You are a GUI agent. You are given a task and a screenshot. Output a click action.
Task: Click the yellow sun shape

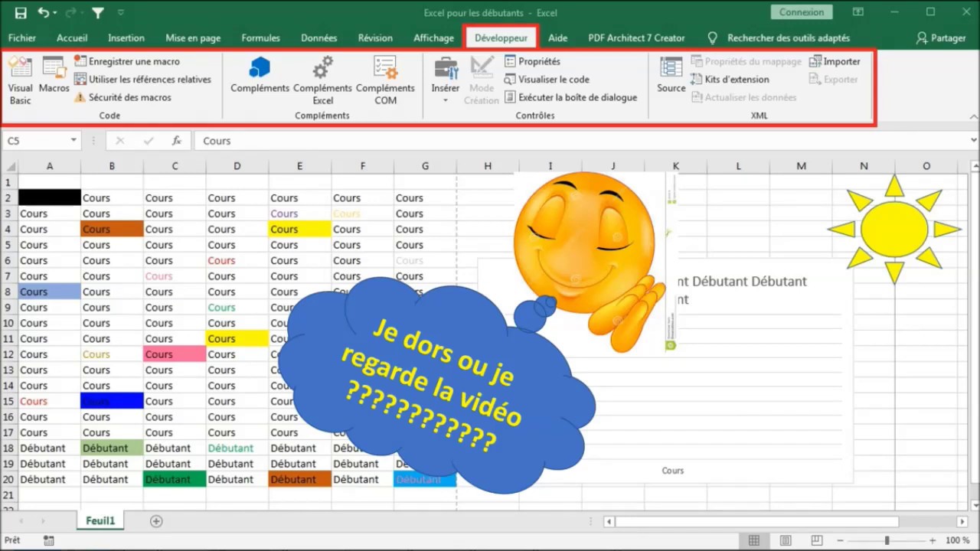coord(893,229)
